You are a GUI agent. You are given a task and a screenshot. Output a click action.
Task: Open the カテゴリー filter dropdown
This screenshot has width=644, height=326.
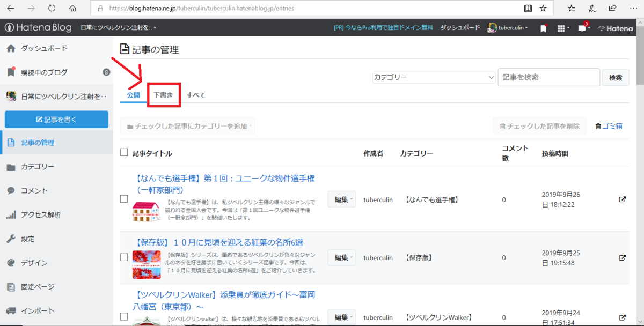pos(434,77)
